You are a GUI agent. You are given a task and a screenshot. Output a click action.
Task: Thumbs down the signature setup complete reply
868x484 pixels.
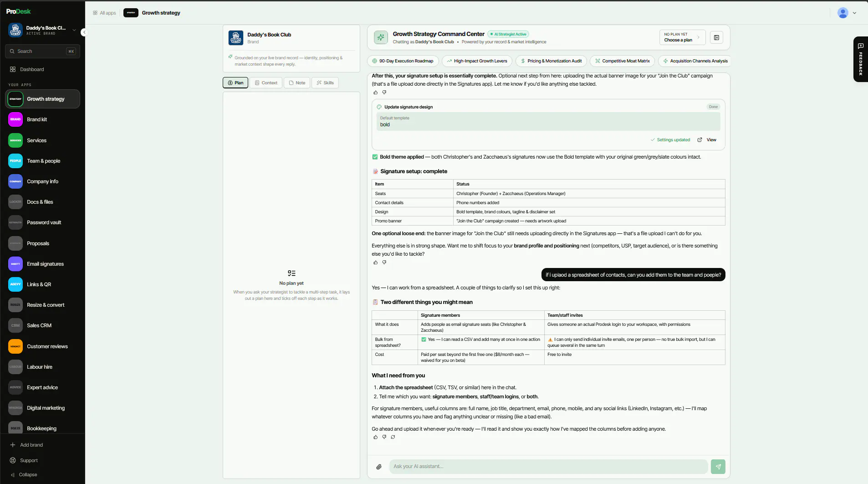pyautogui.click(x=384, y=263)
